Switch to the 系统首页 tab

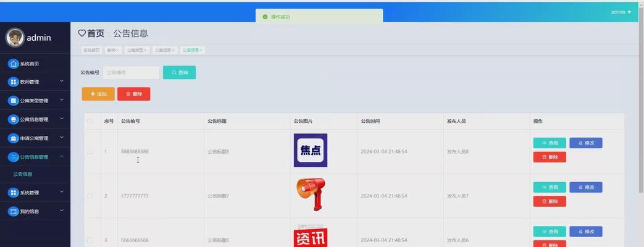pos(91,50)
